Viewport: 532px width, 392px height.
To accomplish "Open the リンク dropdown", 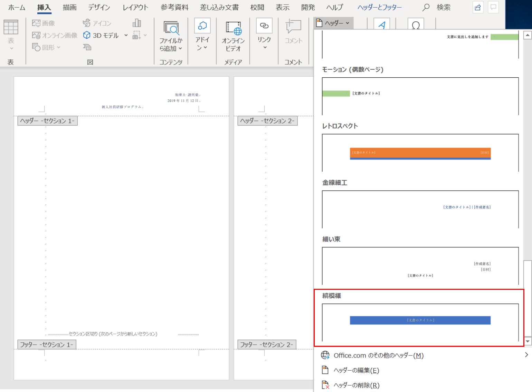I will [264, 34].
